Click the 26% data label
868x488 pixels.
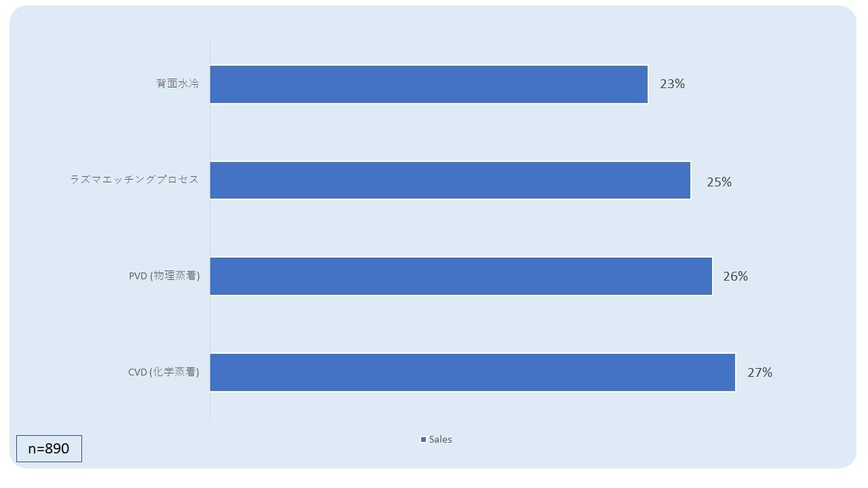pos(735,277)
